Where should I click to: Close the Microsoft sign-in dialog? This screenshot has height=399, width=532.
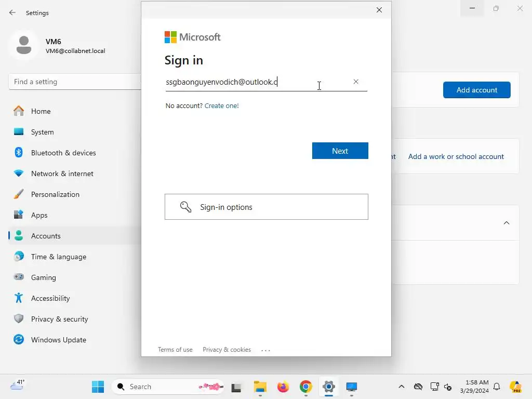pyautogui.click(x=379, y=10)
